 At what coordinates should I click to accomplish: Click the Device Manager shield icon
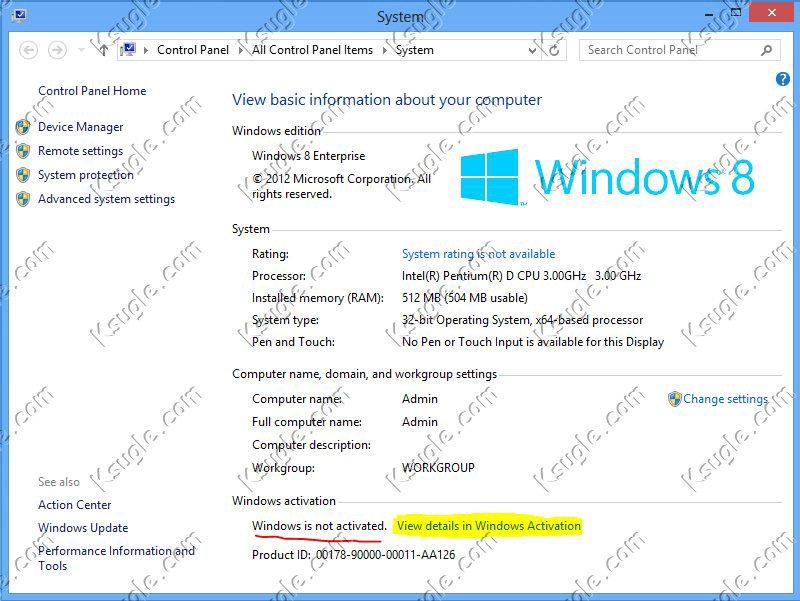[x=23, y=127]
